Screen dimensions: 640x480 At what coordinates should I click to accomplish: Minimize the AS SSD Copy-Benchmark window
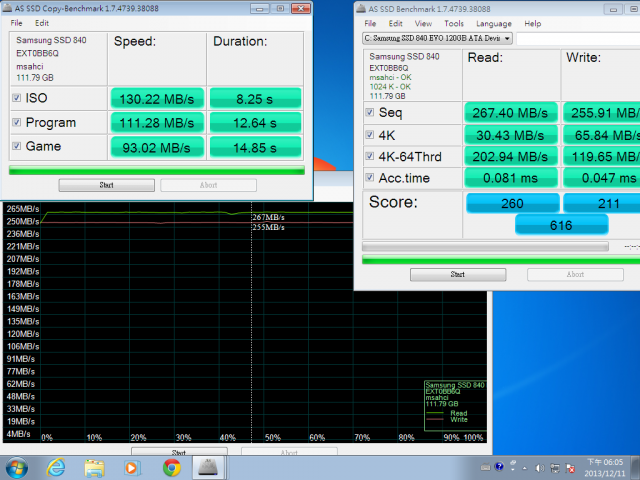coord(260,8)
